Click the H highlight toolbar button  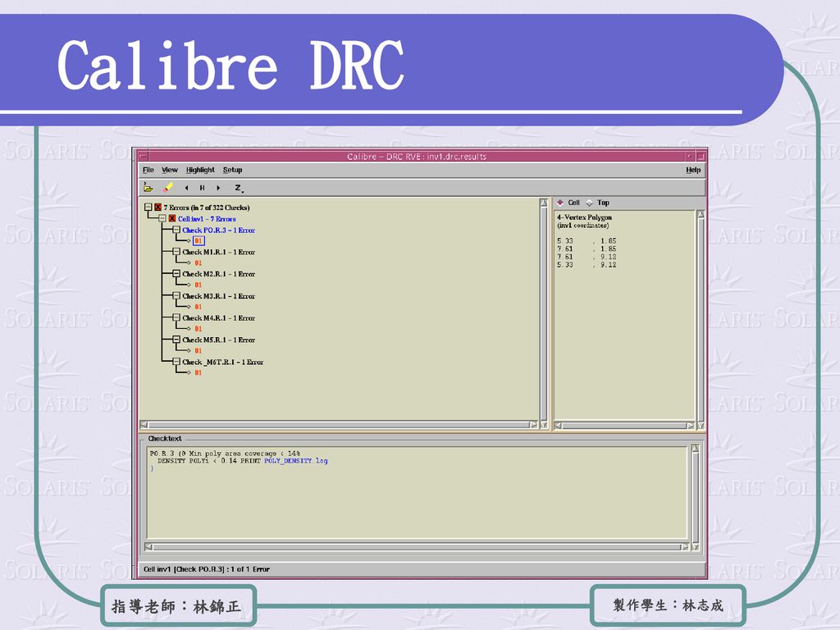coord(202,188)
